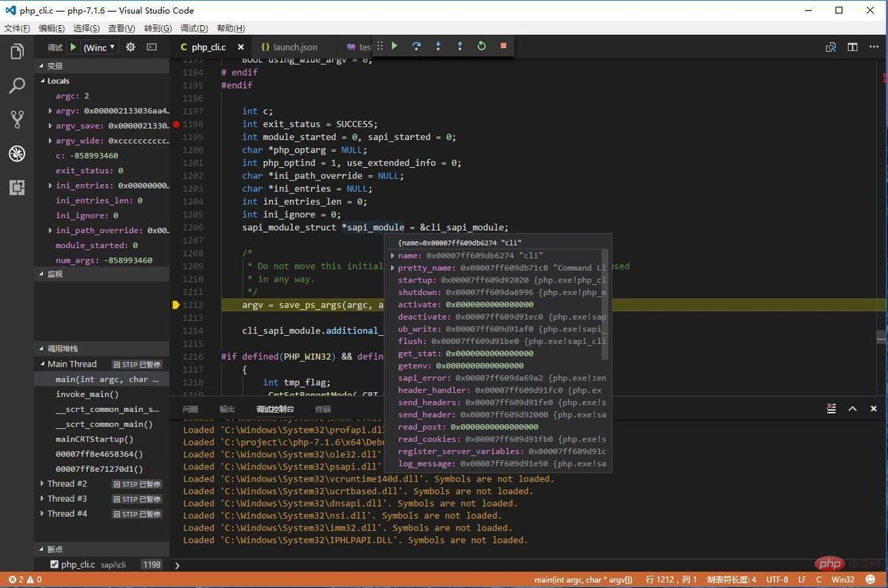Maximize the bottom panel
The image size is (888, 588).
852,408
